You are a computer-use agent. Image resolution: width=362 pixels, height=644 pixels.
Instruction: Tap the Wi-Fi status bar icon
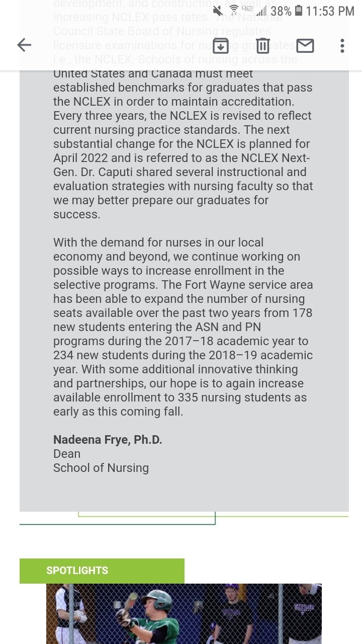234,11
